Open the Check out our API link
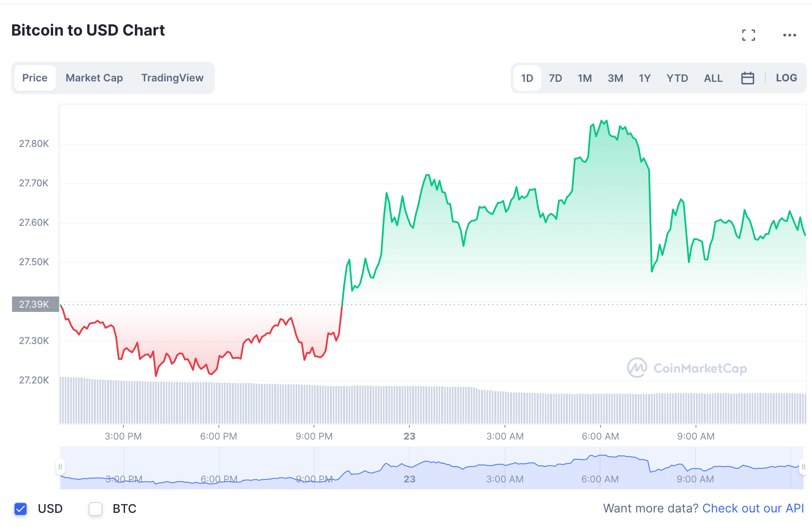812x527 pixels. click(x=753, y=509)
